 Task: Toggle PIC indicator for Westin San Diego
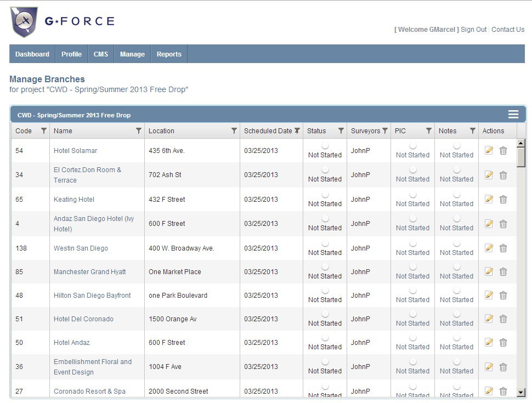pos(413,243)
